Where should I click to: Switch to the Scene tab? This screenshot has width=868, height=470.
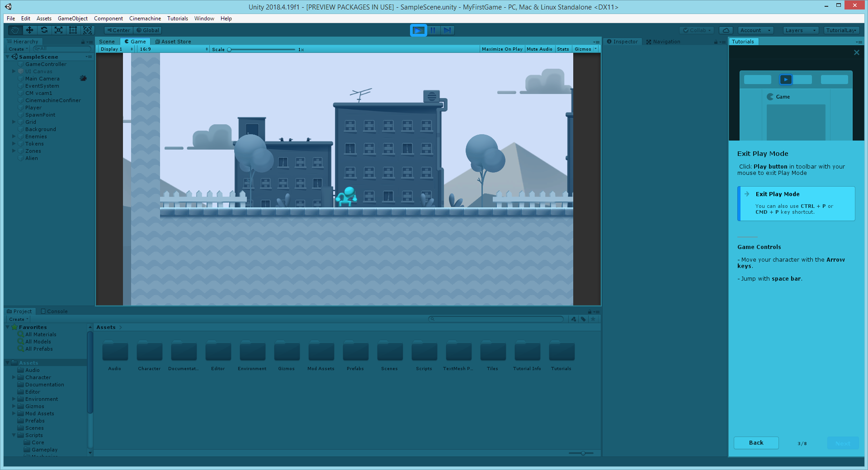click(x=107, y=42)
